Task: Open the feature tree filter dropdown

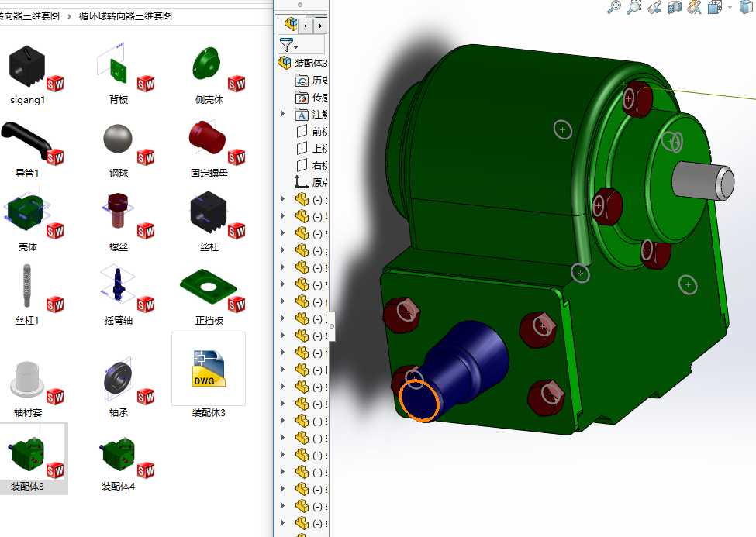Action: (x=288, y=45)
